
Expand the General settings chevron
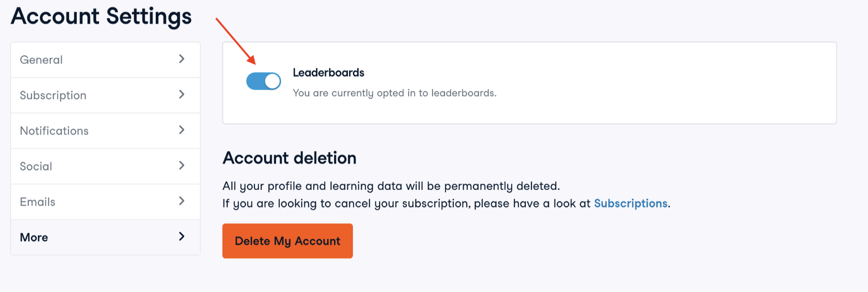[x=182, y=59]
